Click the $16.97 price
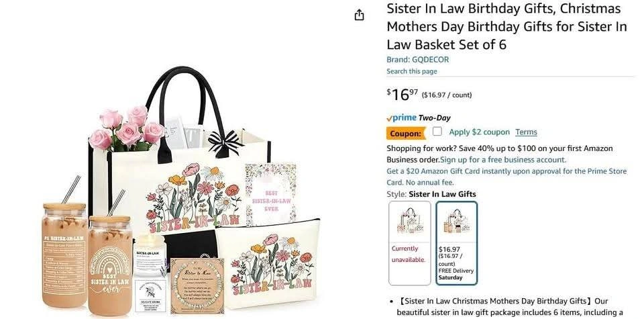This screenshot has width=644, height=319. (x=402, y=95)
